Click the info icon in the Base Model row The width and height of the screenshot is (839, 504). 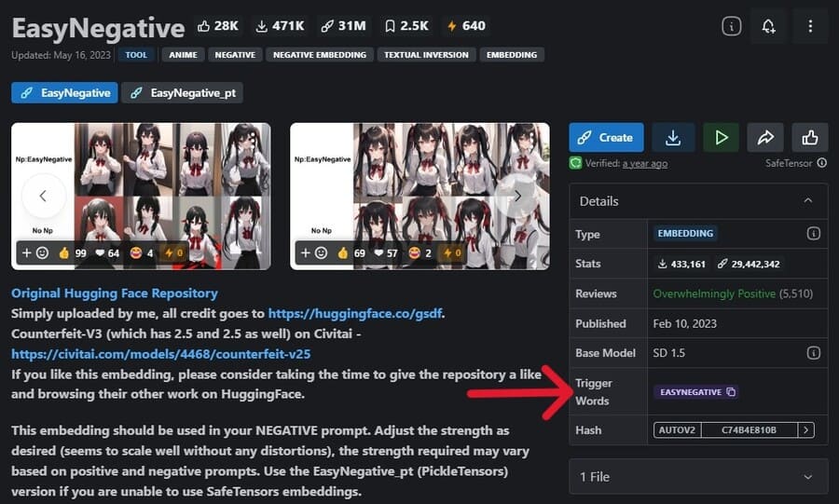pyautogui.click(x=813, y=353)
